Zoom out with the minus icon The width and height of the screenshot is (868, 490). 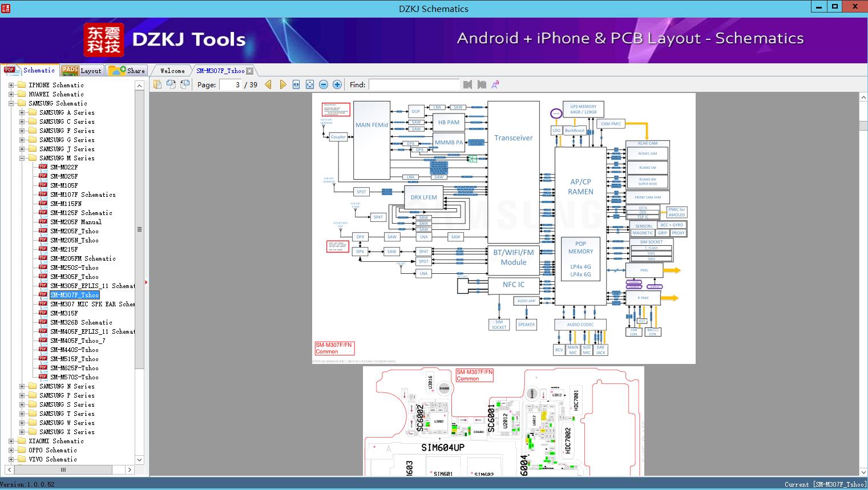[324, 84]
